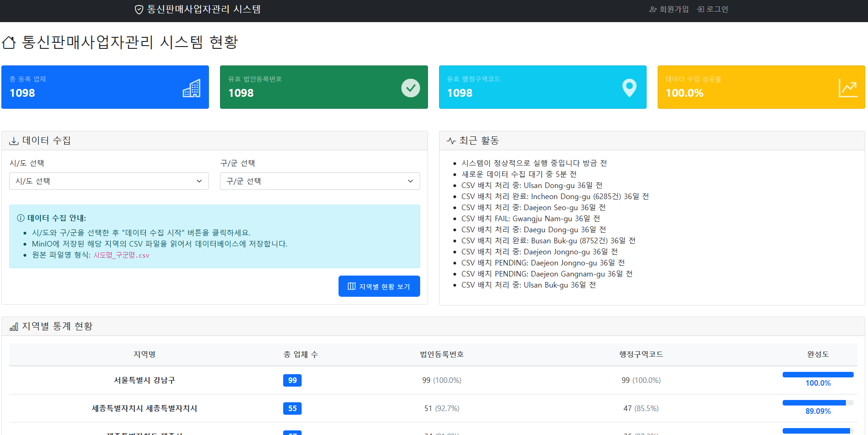Click the 완성도 column header

click(x=818, y=354)
